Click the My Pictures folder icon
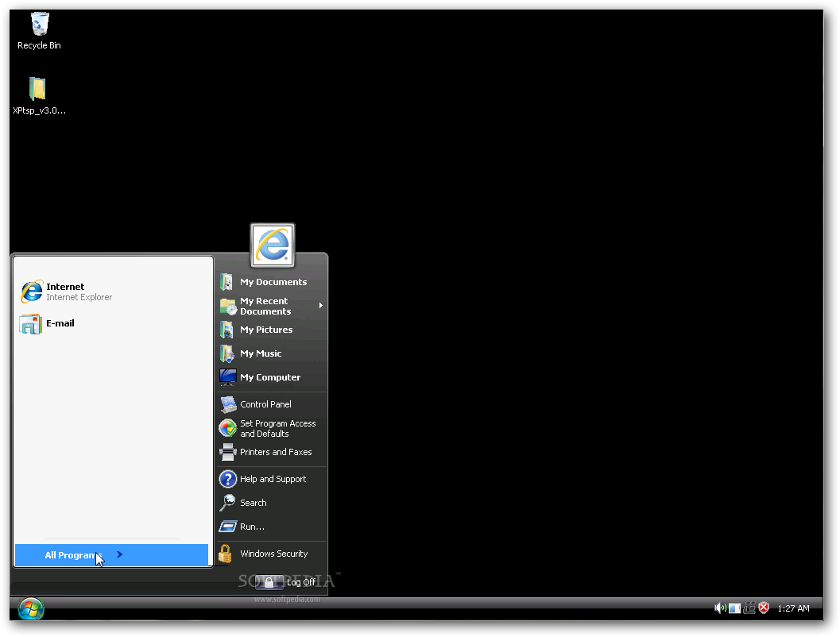 pos(227,330)
